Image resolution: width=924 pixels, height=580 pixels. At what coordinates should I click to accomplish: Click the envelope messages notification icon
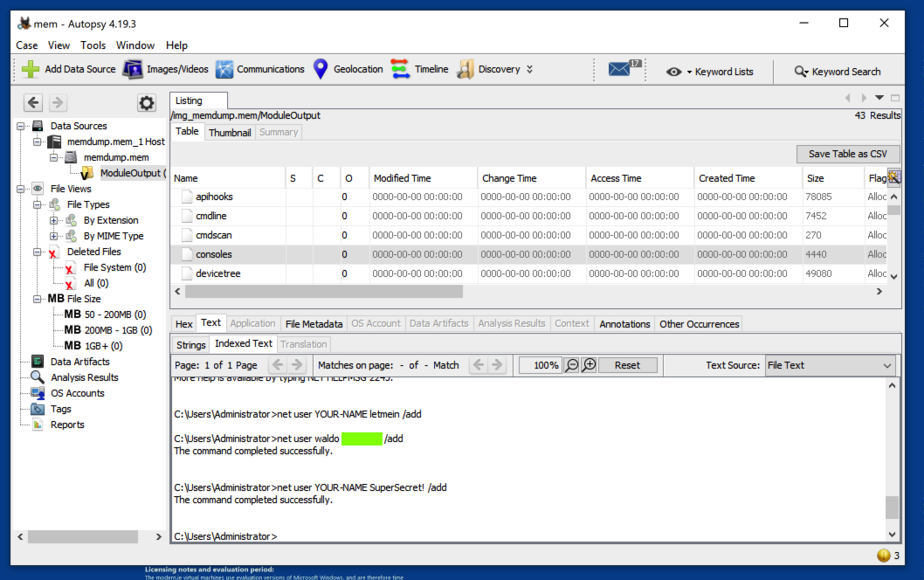620,70
